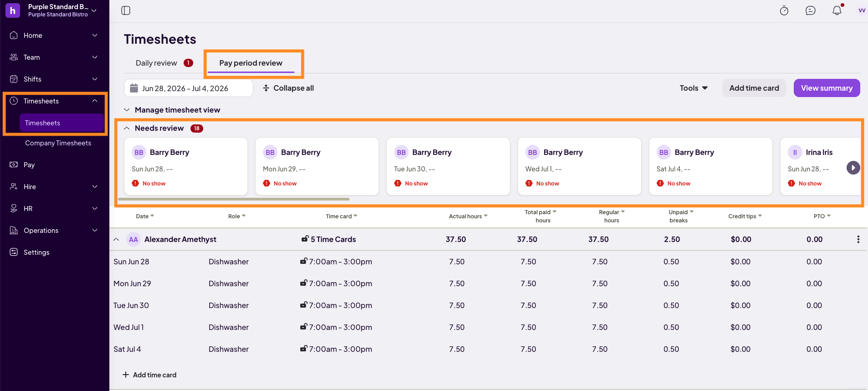Collapse Alexander Amethyst's time card rows
This screenshot has width=868, height=391.
point(116,239)
